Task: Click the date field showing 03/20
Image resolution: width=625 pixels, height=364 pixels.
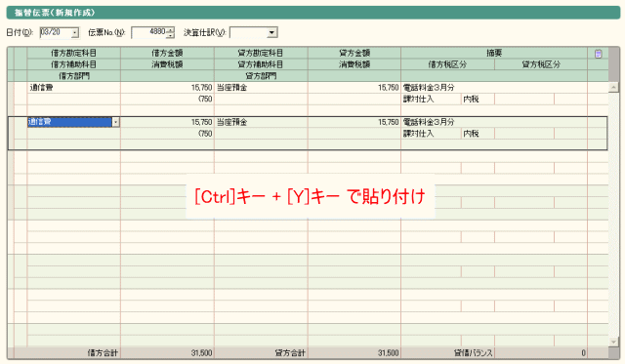Action: click(x=56, y=32)
